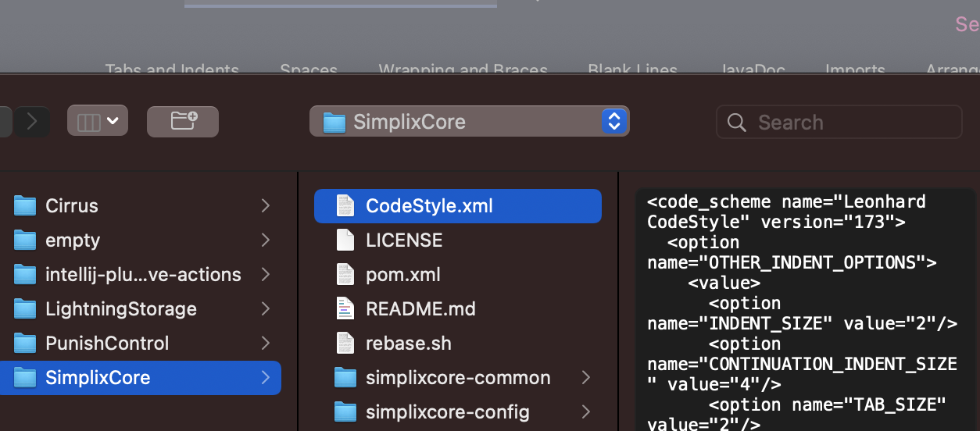Select the CodeStyle.xml file icon
The width and height of the screenshot is (980, 431).
[x=345, y=206]
